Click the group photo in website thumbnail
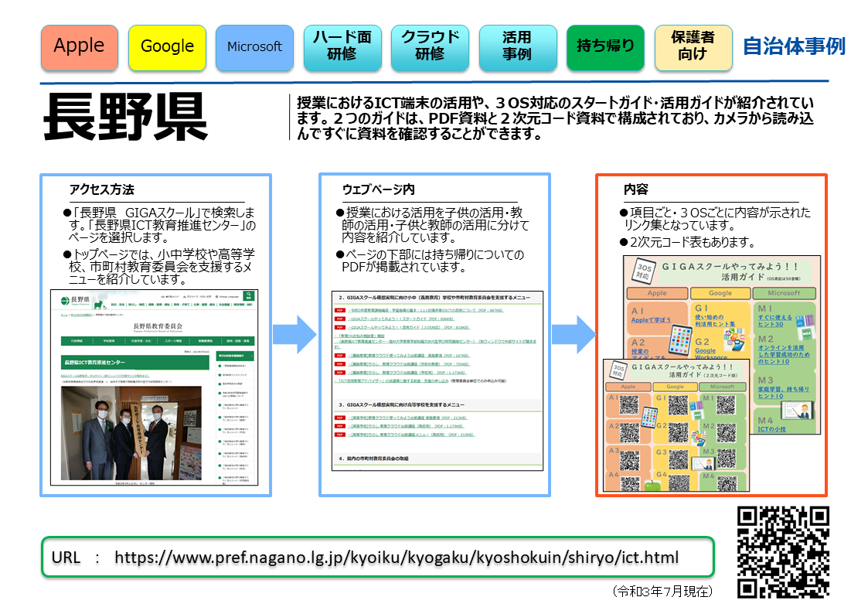Image resolution: width=868 pixels, height=614 pixels. 131,432
